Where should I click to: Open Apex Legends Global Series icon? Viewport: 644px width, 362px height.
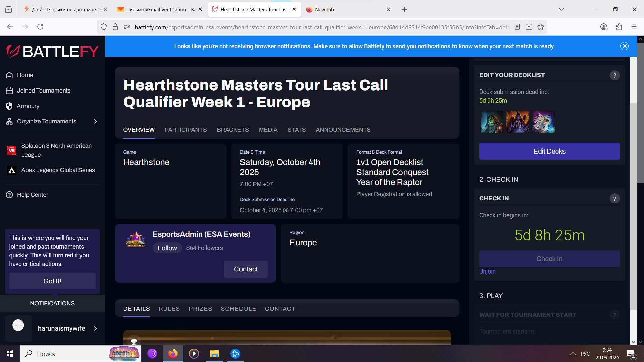(x=12, y=170)
